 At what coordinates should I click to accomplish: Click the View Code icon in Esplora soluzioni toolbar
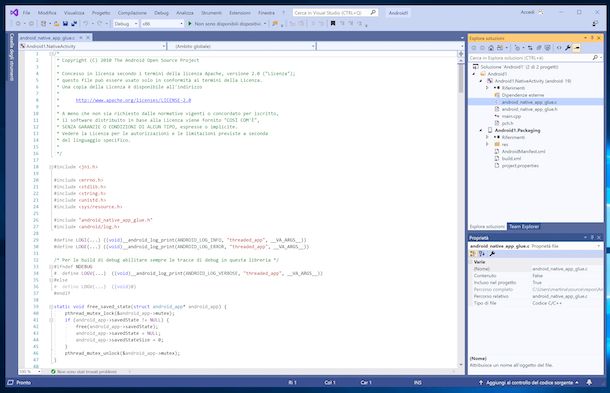(x=559, y=48)
